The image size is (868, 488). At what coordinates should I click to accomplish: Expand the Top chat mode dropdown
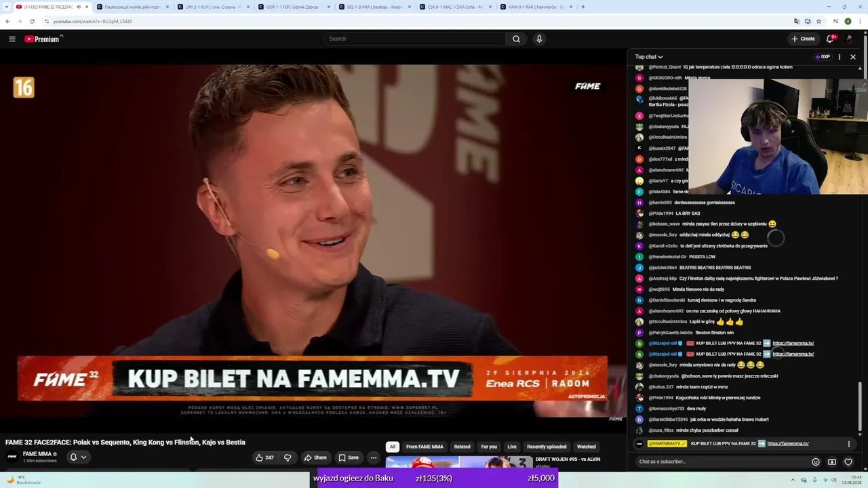(x=649, y=57)
